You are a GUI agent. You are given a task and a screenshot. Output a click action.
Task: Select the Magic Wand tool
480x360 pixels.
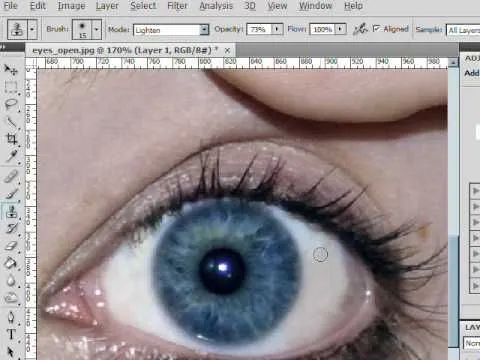coord(11,122)
